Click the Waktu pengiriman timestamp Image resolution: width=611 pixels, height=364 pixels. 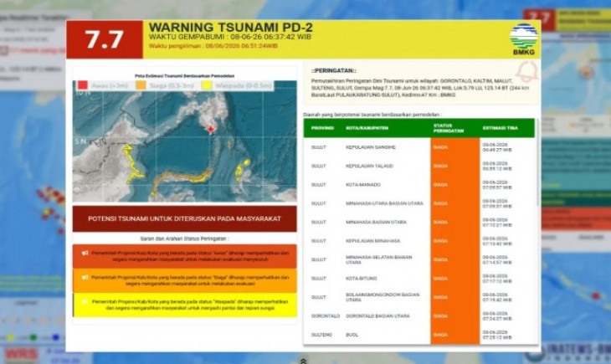(213, 46)
